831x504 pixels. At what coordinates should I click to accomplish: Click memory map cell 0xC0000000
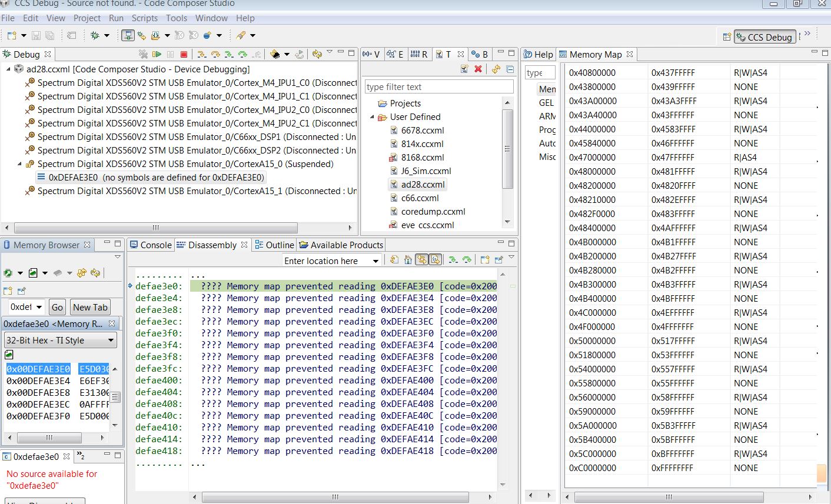click(592, 468)
